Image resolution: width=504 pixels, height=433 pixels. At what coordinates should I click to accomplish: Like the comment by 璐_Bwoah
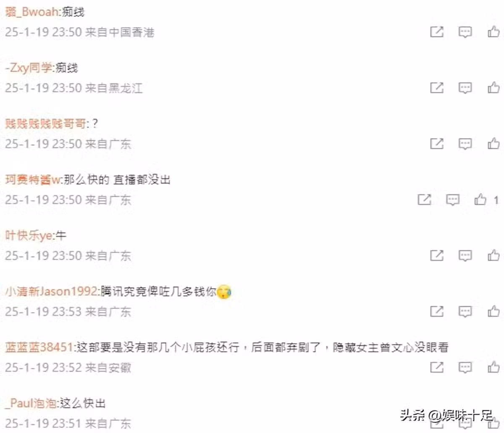pyautogui.click(x=493, y=31)
